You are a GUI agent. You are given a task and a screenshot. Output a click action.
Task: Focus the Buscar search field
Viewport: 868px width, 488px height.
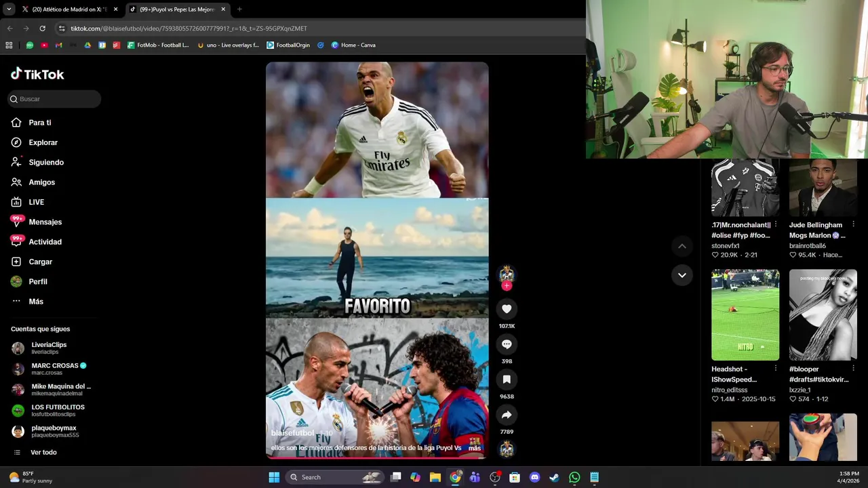click(x=54, y=99)
